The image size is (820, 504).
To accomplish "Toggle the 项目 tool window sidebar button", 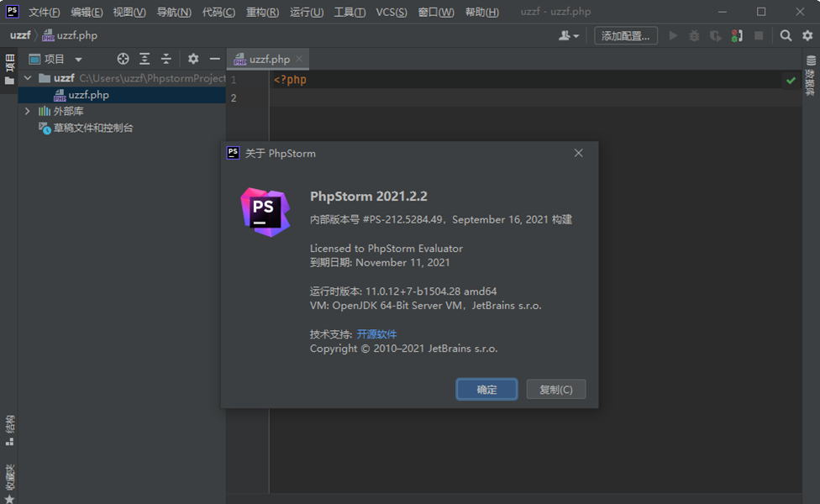I will click(9, 70).
